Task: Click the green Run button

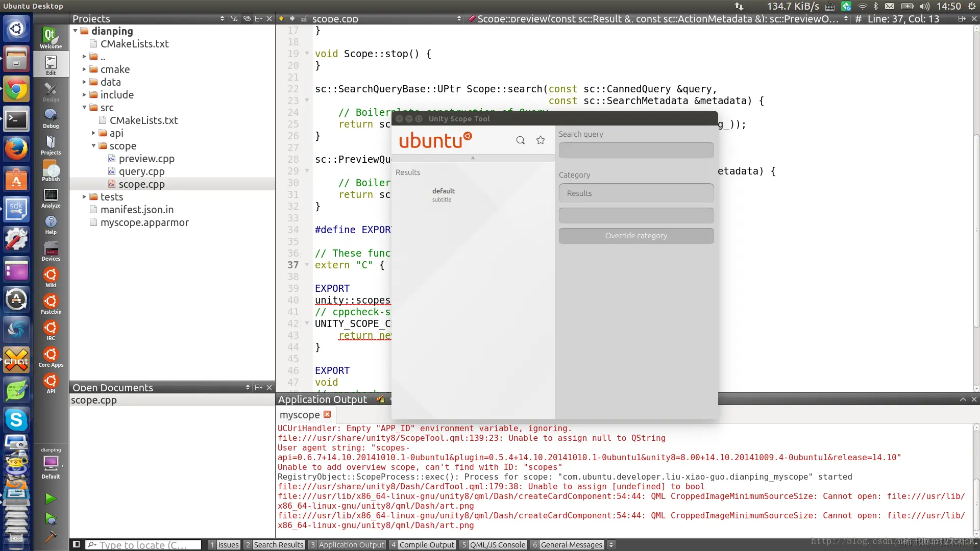Action: (x=51, y=498)
